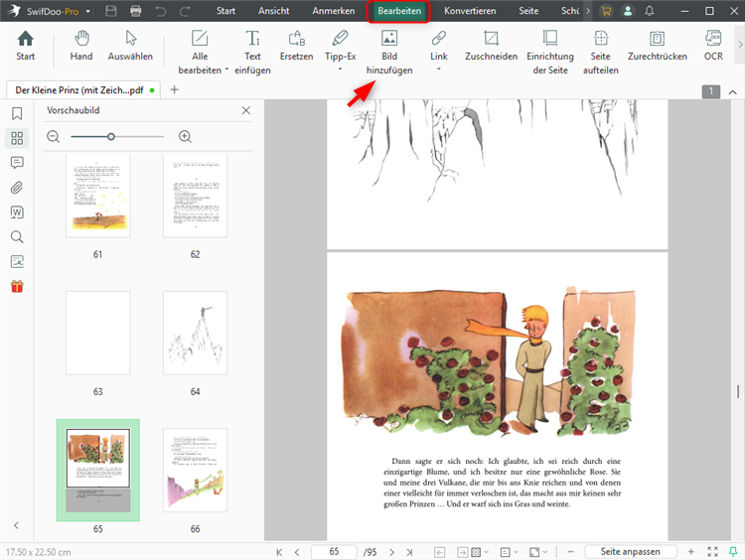This screenshot has width=745, height=560.
Task: Choose the Auswählen cursor tool
Action: click(130, 46)
